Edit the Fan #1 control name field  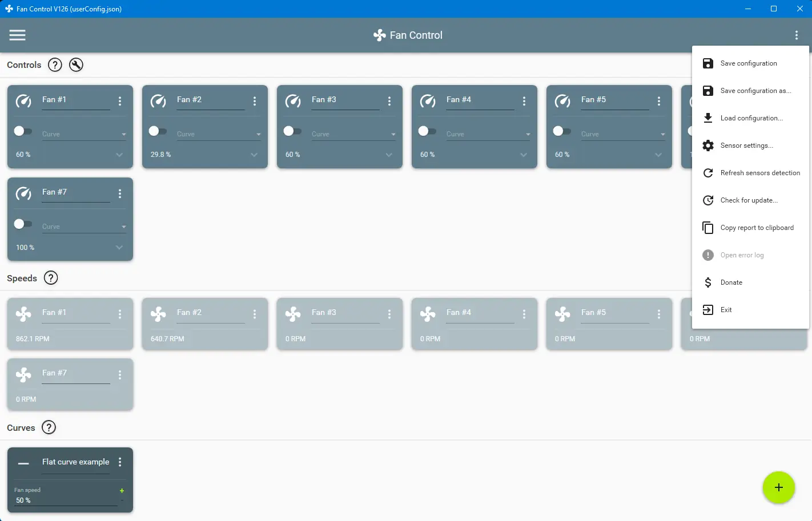[76, 100]
